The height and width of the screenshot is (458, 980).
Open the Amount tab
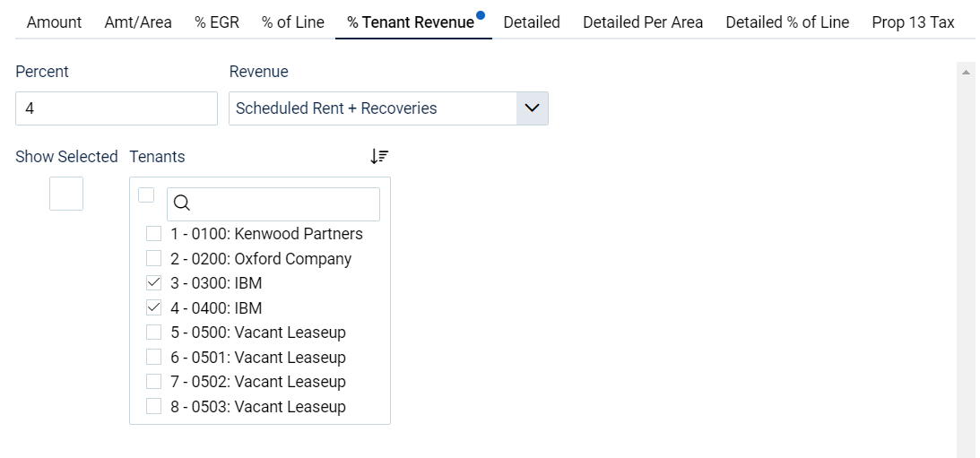(x=54, y=22)
